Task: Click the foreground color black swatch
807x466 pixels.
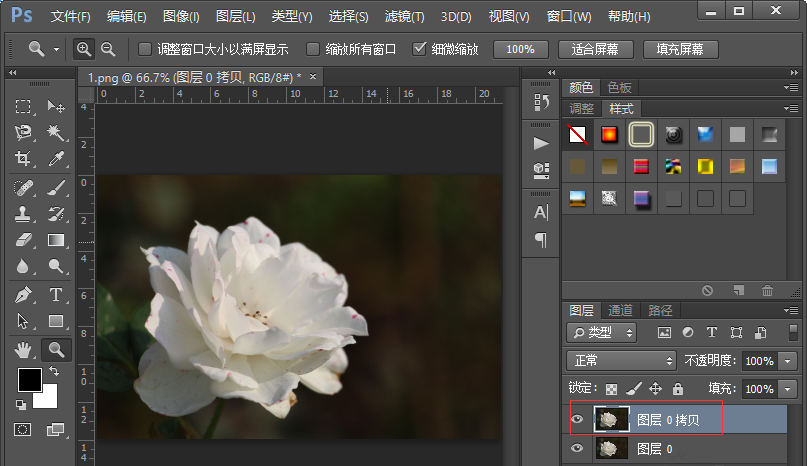Action: (x=29, y=380)
